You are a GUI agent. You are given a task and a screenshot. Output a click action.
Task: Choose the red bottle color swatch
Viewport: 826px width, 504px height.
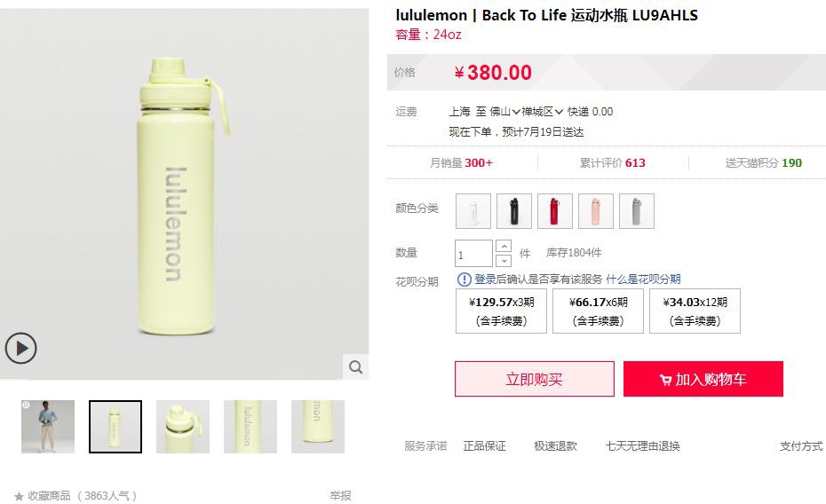coord(555,211)
